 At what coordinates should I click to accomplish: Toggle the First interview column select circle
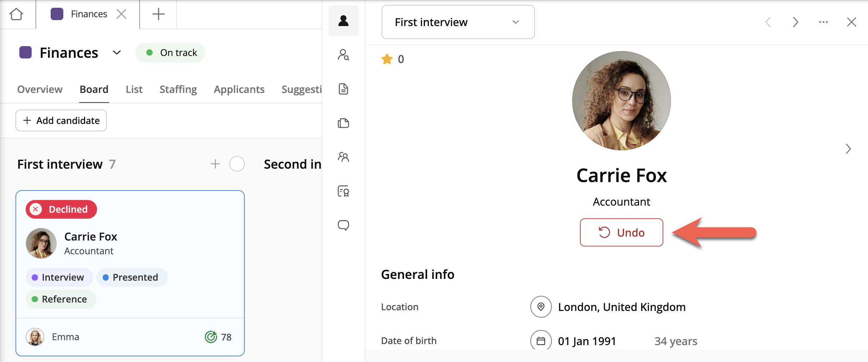pyautogui.click(x=237, y=164)
